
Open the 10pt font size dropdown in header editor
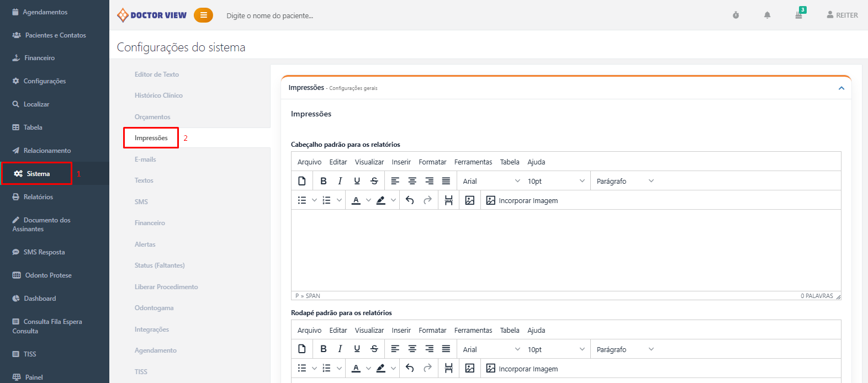[555, 181]
